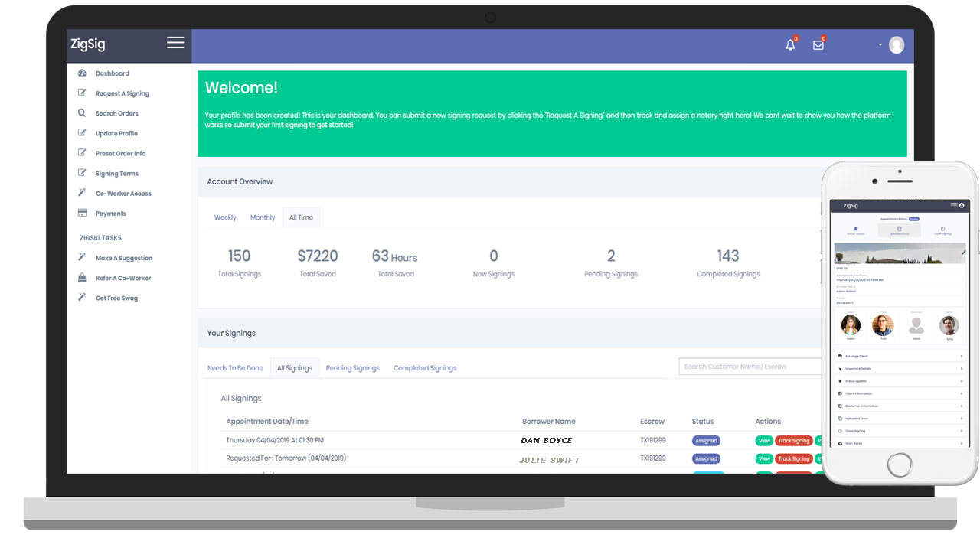980x551 pixels.
Task: Open the messages envelope icon
Action: pyautogui.click(x=818, y=45)
